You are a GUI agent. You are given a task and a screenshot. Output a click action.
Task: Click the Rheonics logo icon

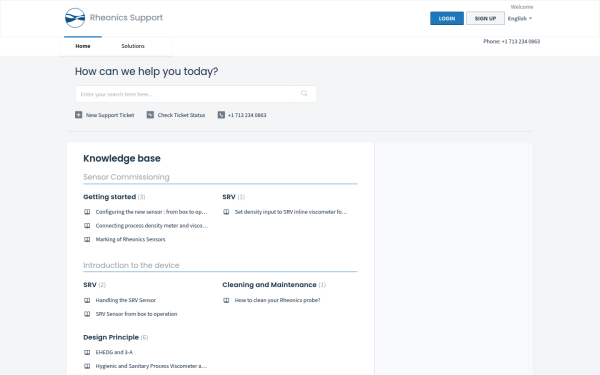75,18
